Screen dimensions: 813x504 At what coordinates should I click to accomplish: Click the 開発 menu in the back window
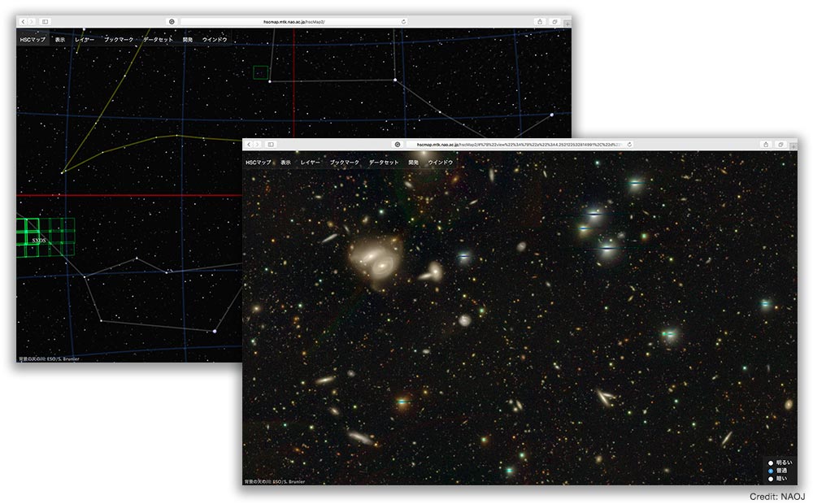point(188,39)
